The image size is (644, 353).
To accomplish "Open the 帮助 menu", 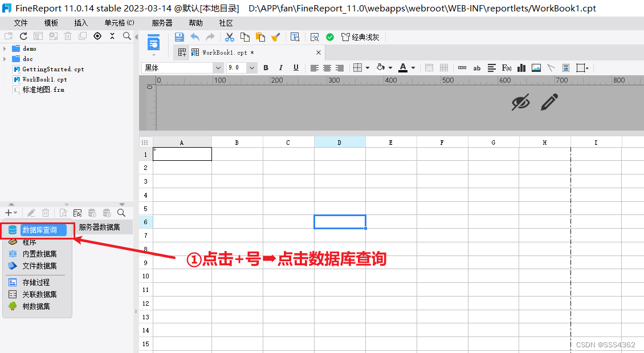I will [195, 23].
